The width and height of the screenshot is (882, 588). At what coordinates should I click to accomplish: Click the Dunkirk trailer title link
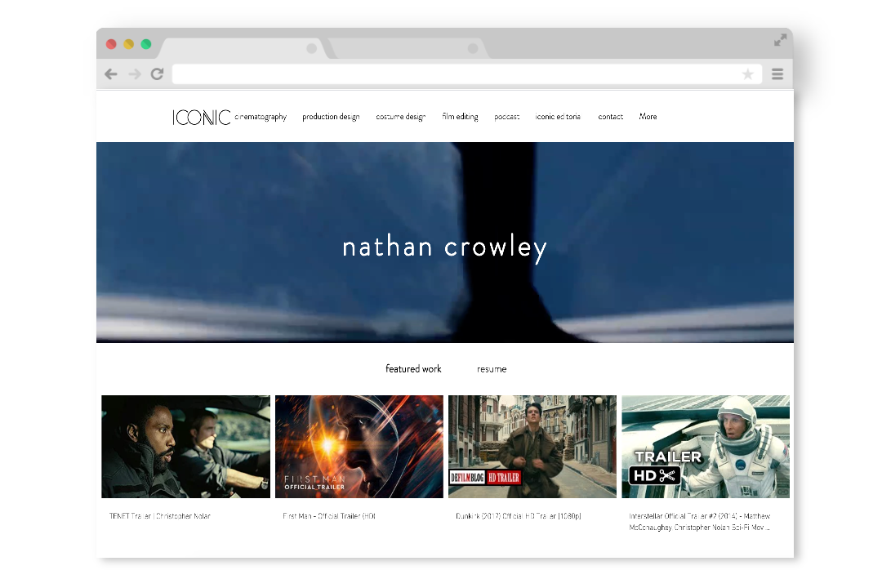tap(518, 516)
